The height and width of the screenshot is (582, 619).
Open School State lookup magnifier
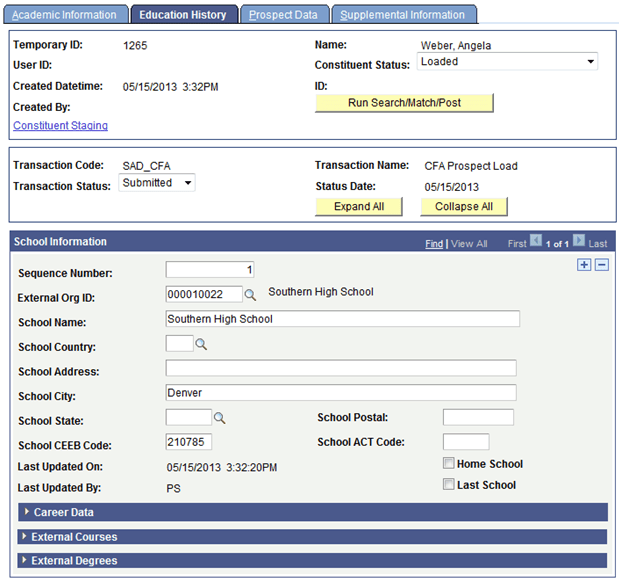pos(219,418)
